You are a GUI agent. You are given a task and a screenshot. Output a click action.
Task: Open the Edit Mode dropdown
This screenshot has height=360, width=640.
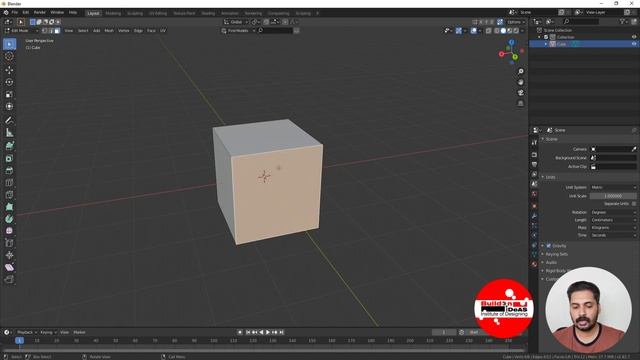[21, 31]
